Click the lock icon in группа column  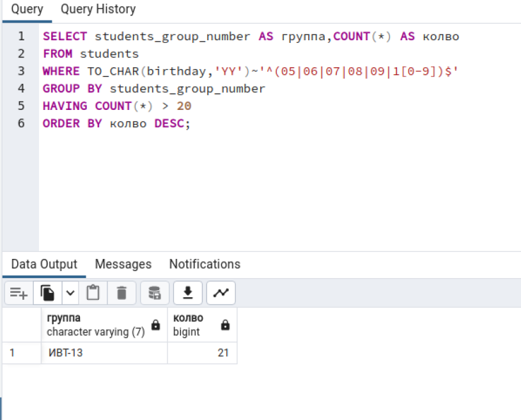155,325
